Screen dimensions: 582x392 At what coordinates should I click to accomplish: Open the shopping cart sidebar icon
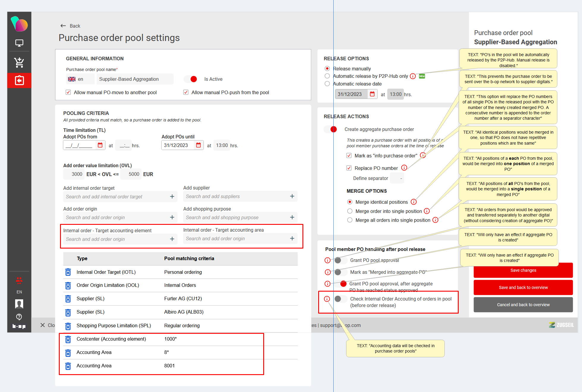tap(19, 62)
